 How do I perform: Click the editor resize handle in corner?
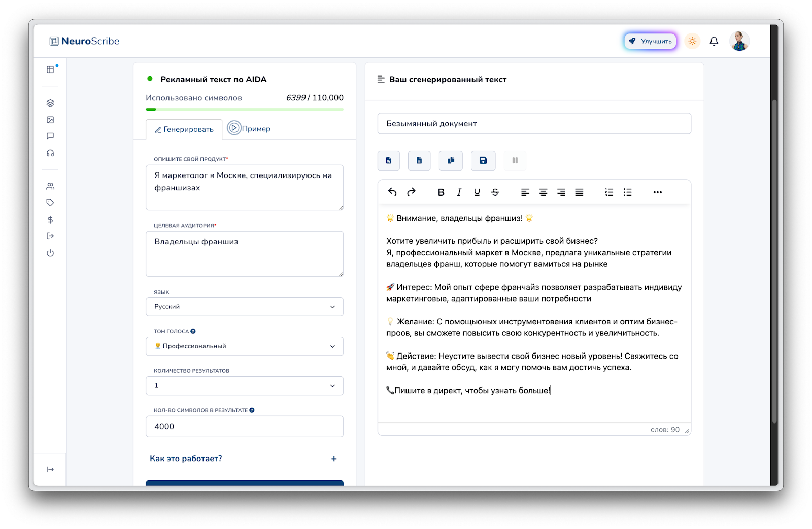[687, 431]
